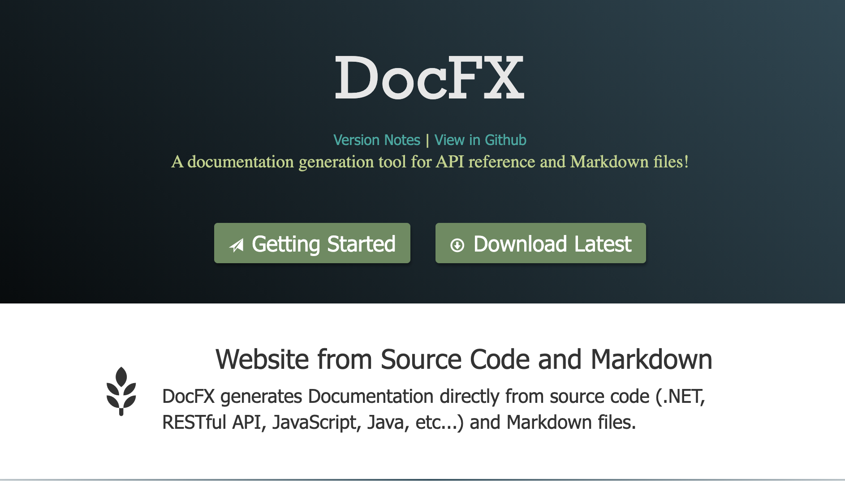The width and height of the screenshot is (845, 504).
Task: Click the DocFX title heading
Action: [x=430, y=78]
